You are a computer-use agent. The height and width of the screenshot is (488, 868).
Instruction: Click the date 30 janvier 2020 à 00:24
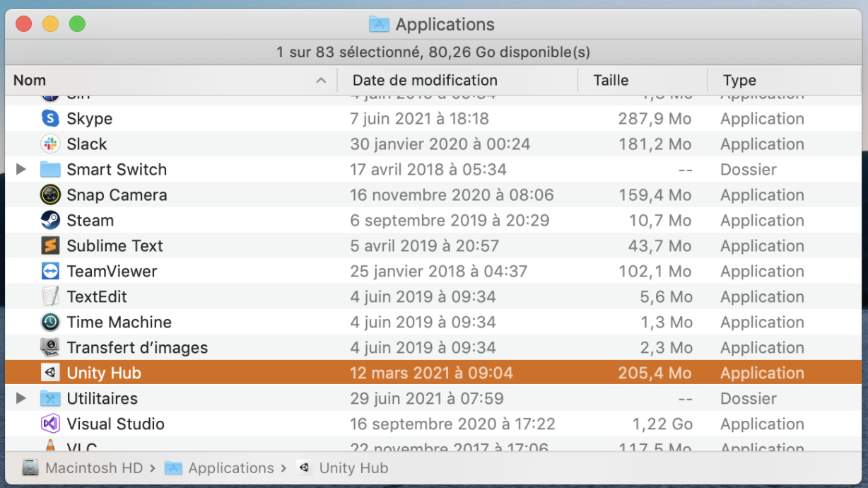pos(440,144)
